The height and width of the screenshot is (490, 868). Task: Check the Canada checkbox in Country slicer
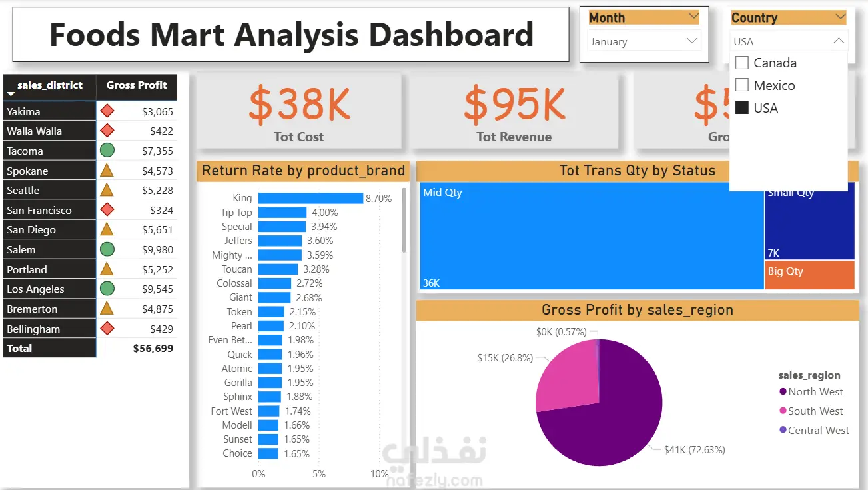[741, 63]
